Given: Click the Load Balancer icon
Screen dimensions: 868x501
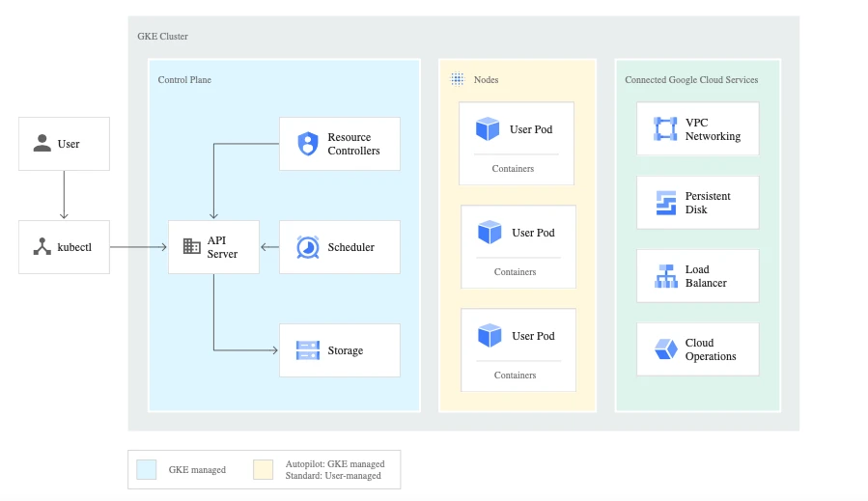Looking at the screenshot, I should click(x=666, y=276).
